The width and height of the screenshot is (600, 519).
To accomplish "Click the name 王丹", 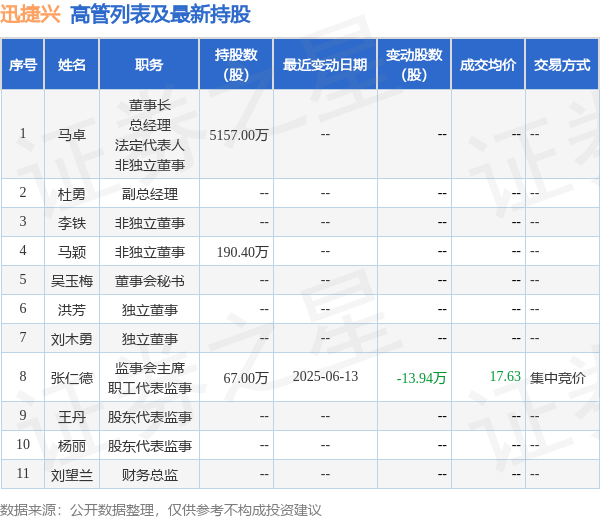I will point(72,417).
